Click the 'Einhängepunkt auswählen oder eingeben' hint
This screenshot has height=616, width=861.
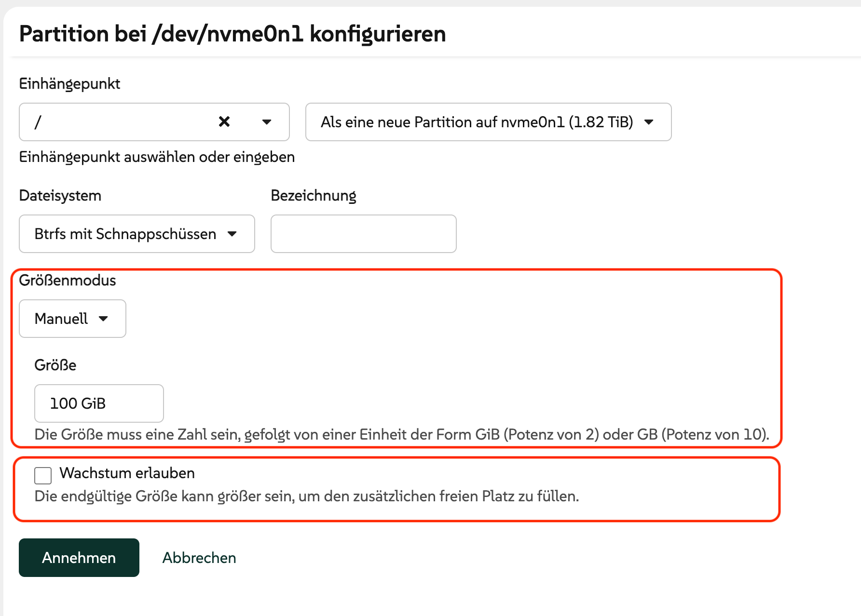click(157, 157)
